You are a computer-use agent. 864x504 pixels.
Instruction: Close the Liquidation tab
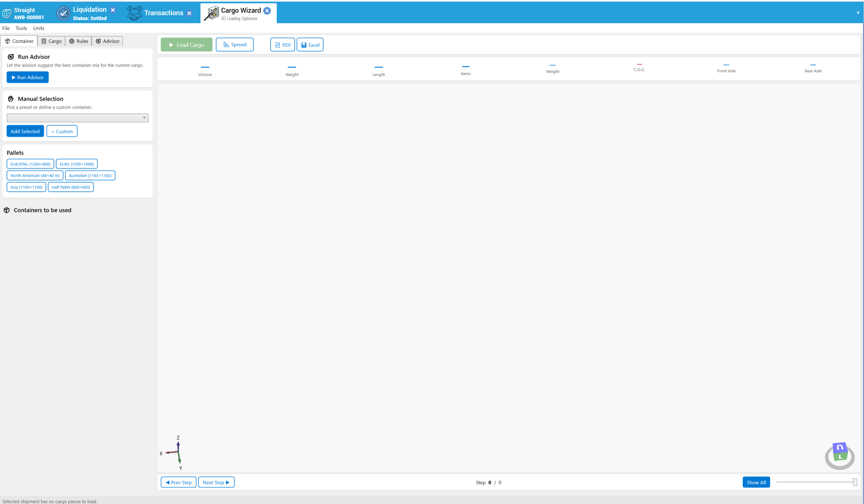coord(113,10)
